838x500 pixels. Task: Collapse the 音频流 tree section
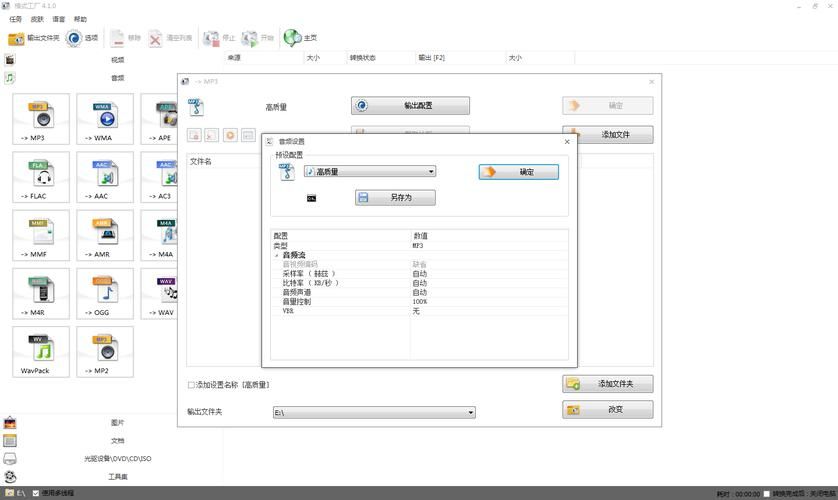coord(277,255)
